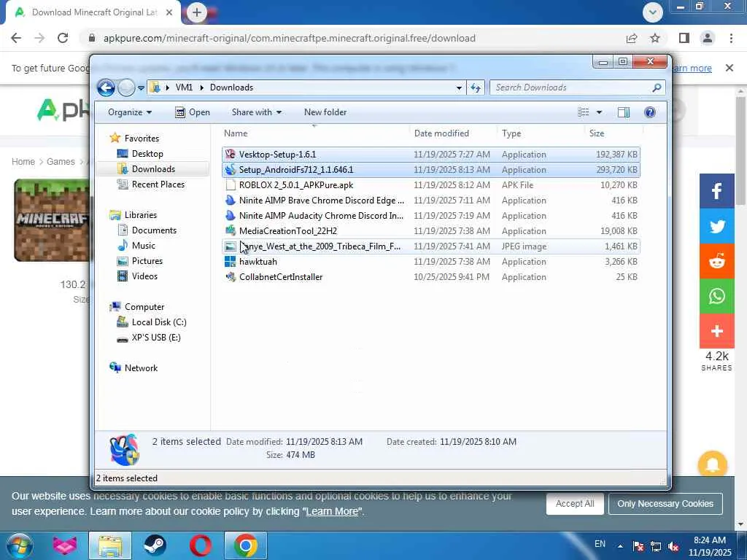Click Accept All cookies button
This screenshot has width=747, height=560.
click(x=575, y=504)
